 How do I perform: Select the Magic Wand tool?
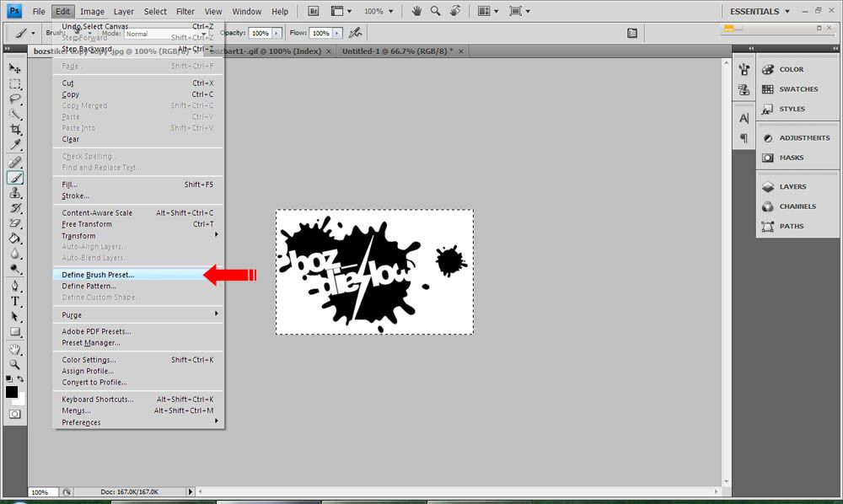[14, 115]
